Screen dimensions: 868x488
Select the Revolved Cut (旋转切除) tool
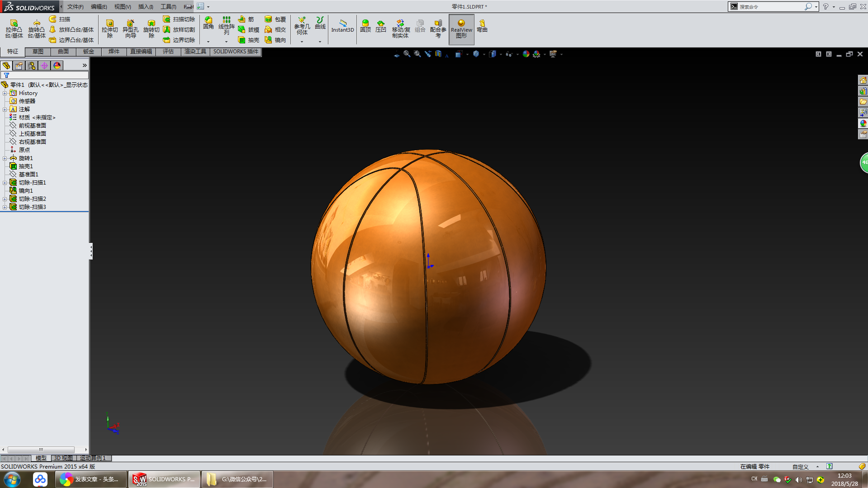152,29
